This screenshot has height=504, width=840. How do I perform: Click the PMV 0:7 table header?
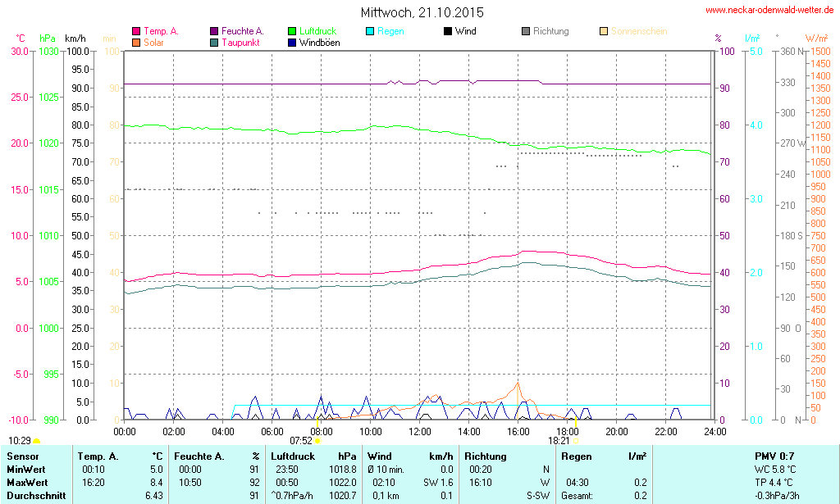[774, 456]
